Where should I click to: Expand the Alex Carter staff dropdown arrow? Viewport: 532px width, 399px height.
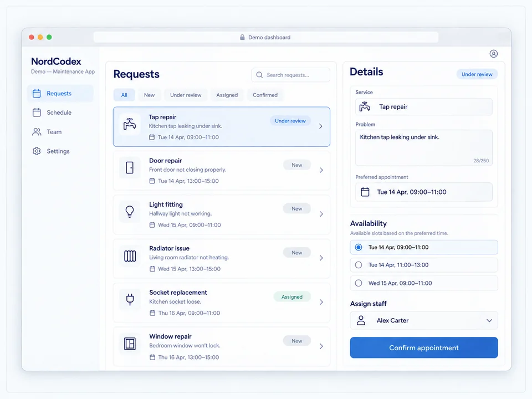[x=489, y=321]
